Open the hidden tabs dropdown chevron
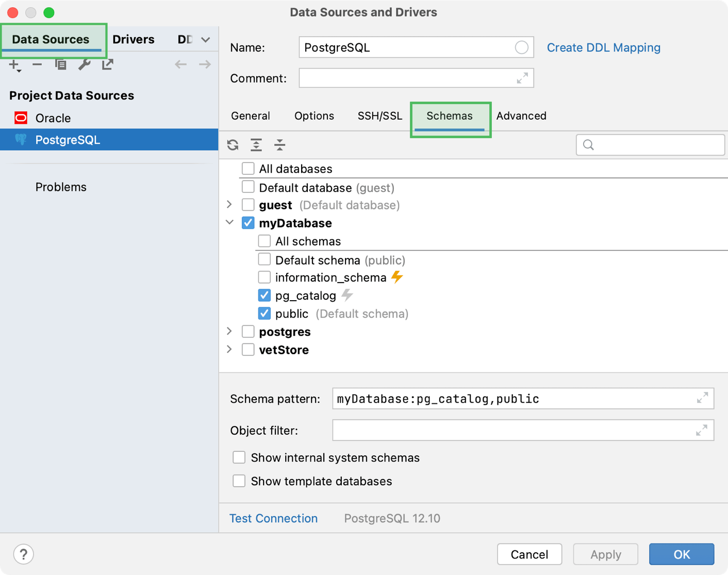 [206, 40]
